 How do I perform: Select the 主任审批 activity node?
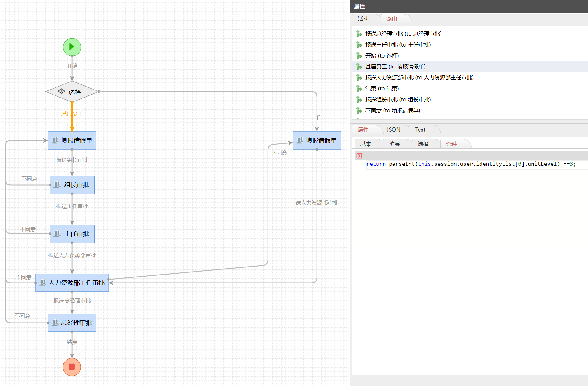[x=72, y=234]
